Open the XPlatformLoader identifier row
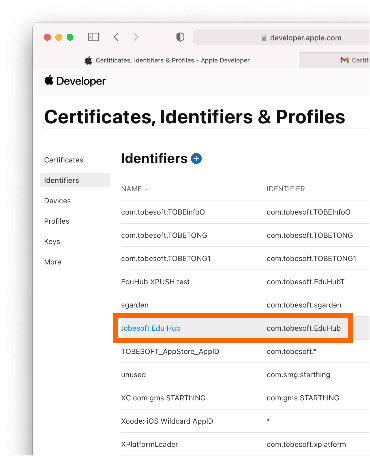 tap(245, 444)
